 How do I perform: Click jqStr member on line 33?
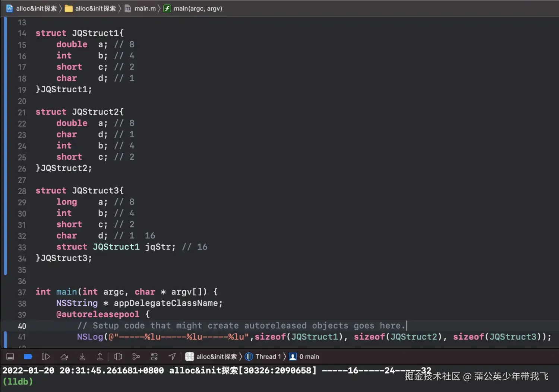157,247
